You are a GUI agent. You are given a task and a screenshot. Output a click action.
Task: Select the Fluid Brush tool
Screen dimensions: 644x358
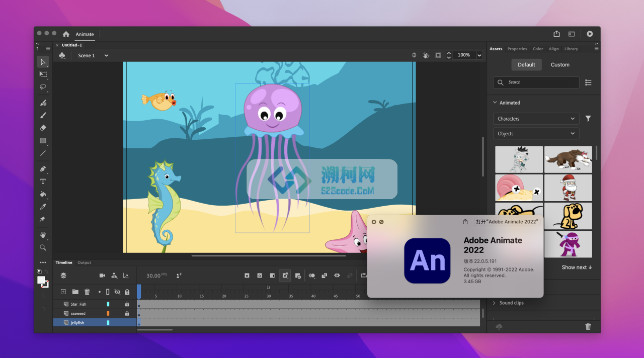click(x=43, y=103)
